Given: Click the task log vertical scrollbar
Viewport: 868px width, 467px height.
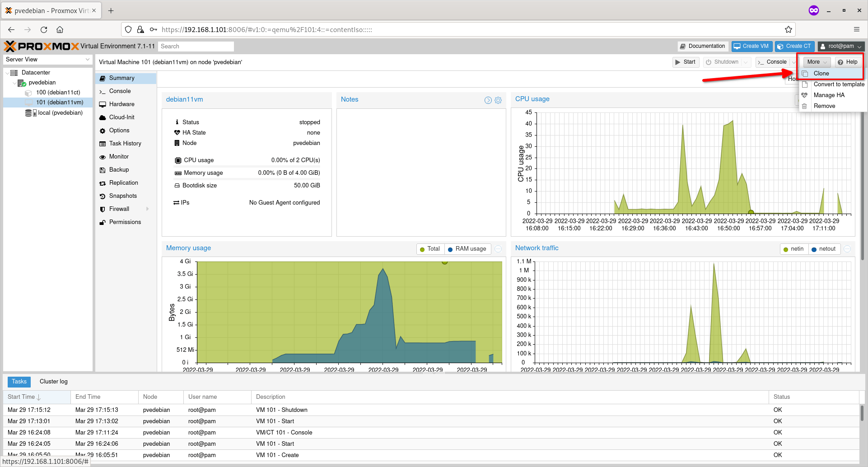Looking at the screenshot, I should [862, 413].
